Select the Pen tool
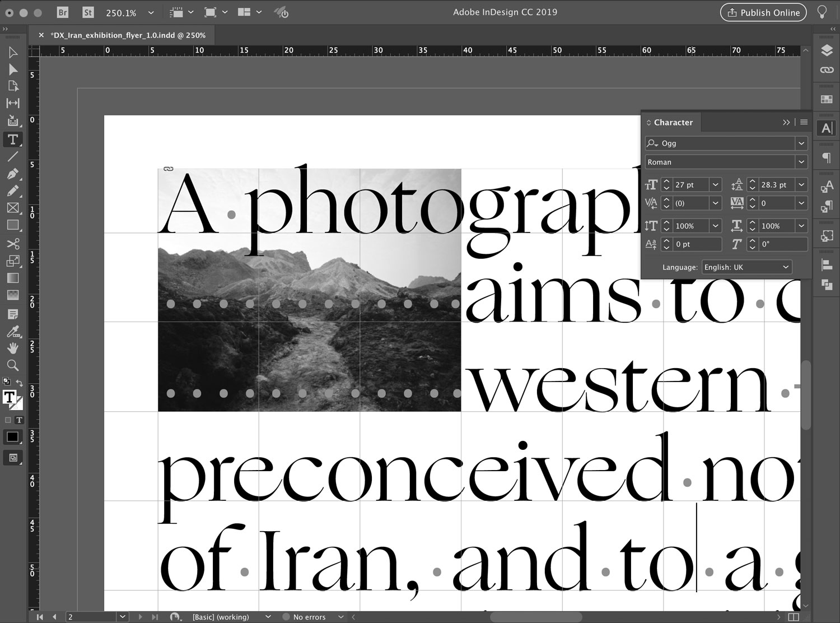Image resolution: width=840 pixels, height=623 pixels. (x=13, y=174)
